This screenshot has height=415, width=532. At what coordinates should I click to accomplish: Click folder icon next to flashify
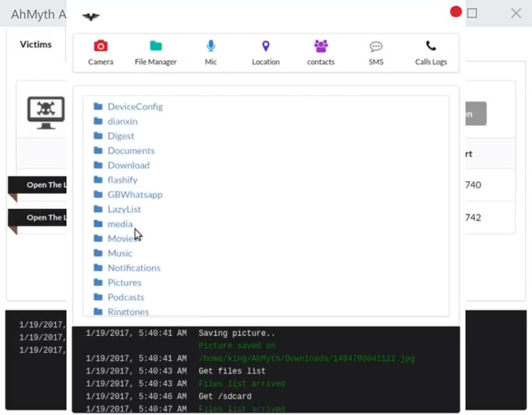98,180
